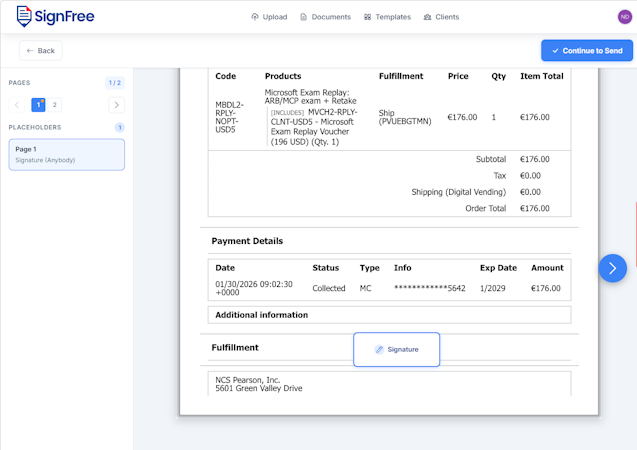Click the placeholders count badge

click(x=120, y=128)
